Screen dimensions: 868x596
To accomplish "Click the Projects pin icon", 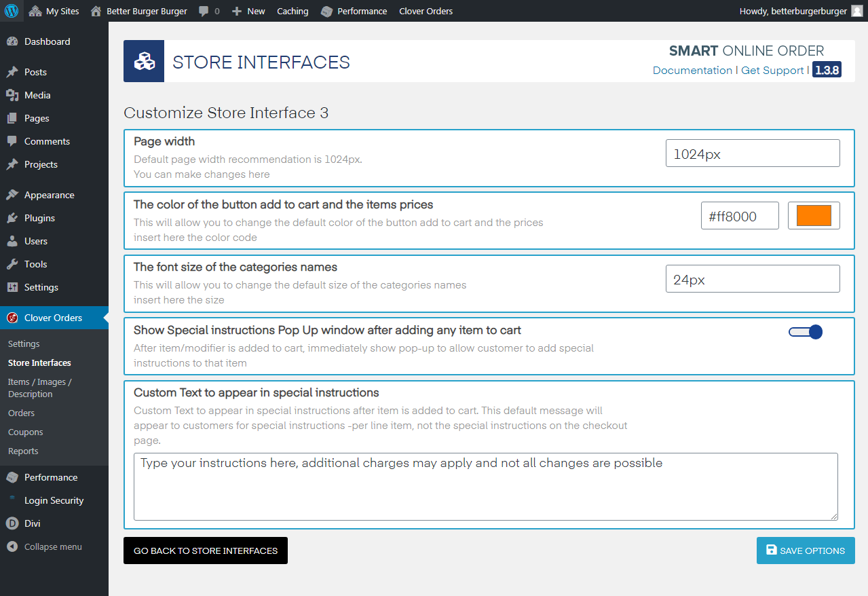I will [x=12, y=164].
